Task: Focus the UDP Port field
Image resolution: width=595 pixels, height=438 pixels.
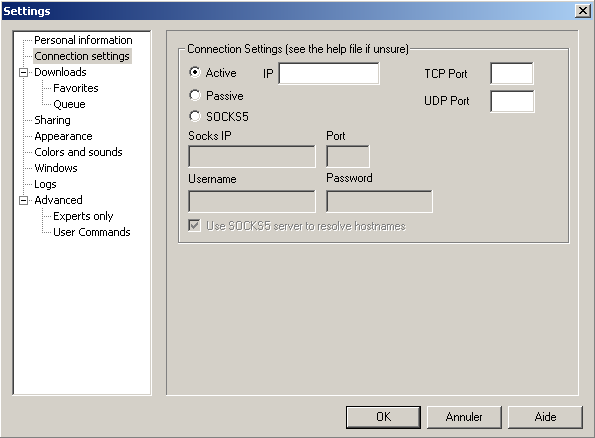Action: (512, 101)
